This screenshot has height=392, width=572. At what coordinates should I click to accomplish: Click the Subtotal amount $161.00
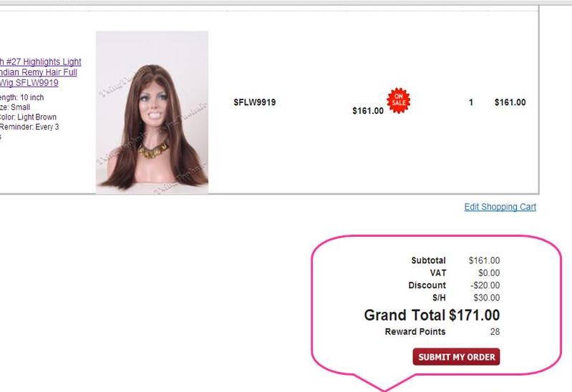click(x=484, y=260)
